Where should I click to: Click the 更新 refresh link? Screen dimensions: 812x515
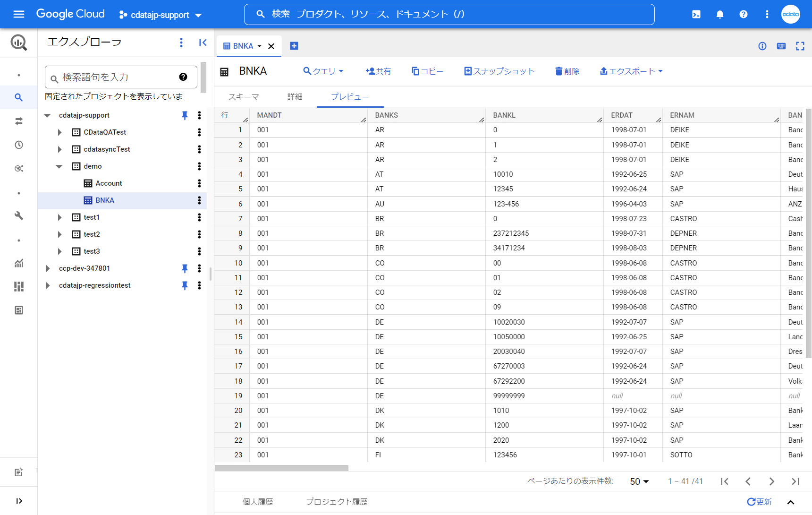(x=760, y=501)
